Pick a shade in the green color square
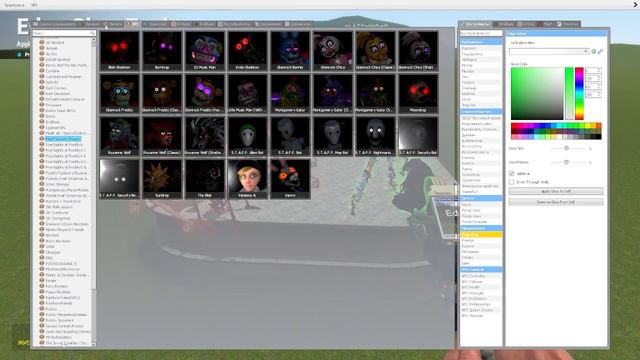 [537, 93]
